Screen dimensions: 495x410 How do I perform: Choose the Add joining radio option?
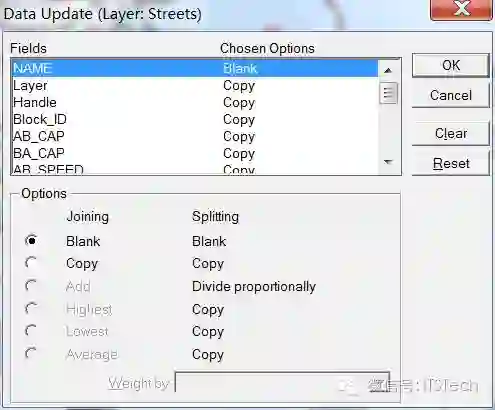coord(32,286)
